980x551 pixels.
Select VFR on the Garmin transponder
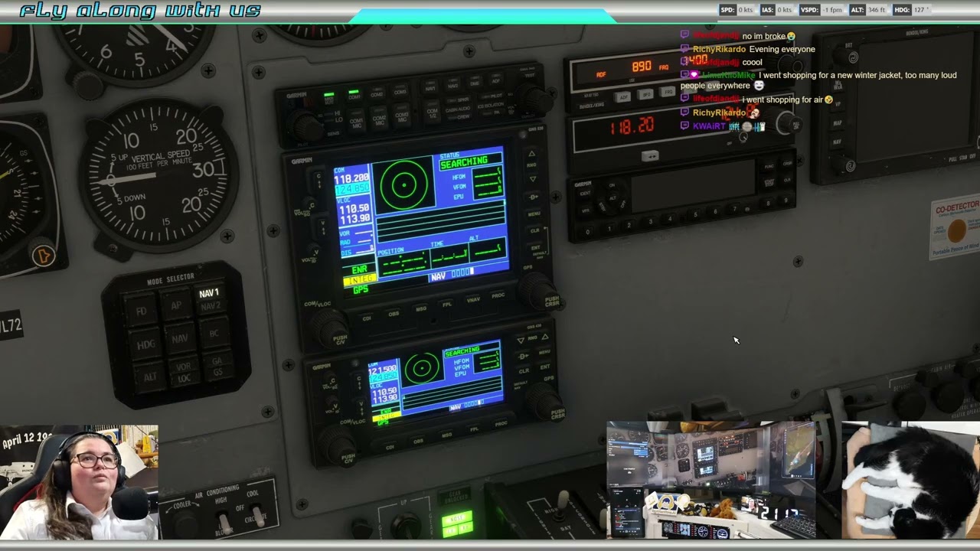(585, 210)
